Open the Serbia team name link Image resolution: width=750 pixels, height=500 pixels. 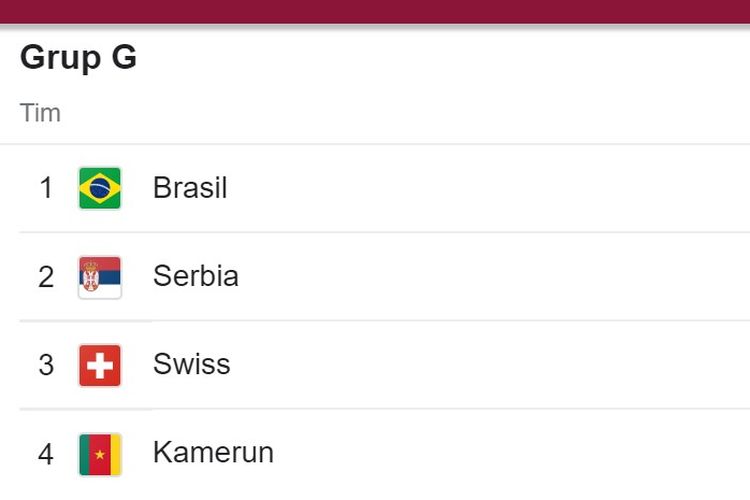[196, 276]
